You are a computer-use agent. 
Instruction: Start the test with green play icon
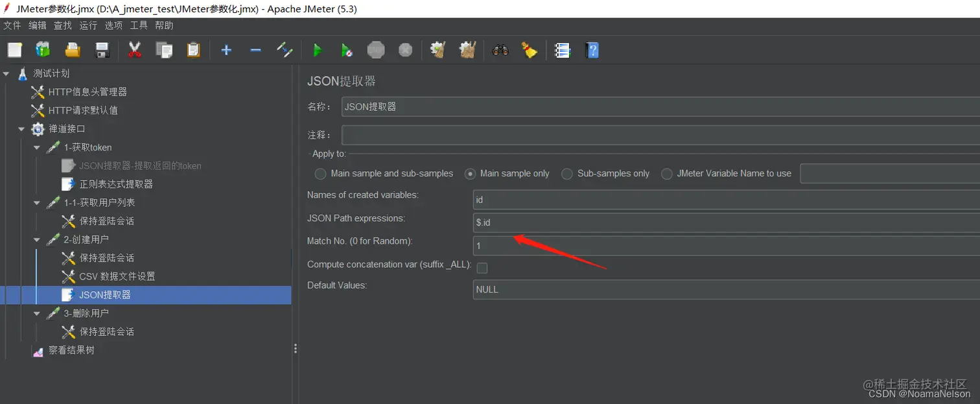click(317, 50)
